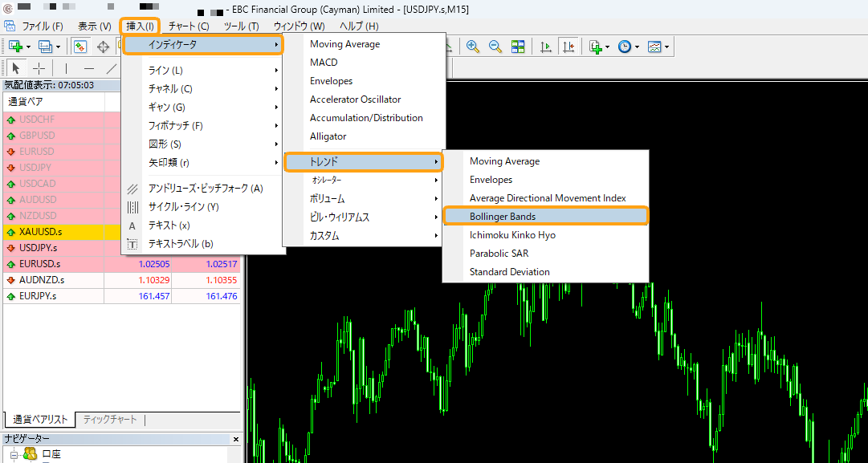
Task: Click the Indicators list toolbar icon
Action: [596, 47]
